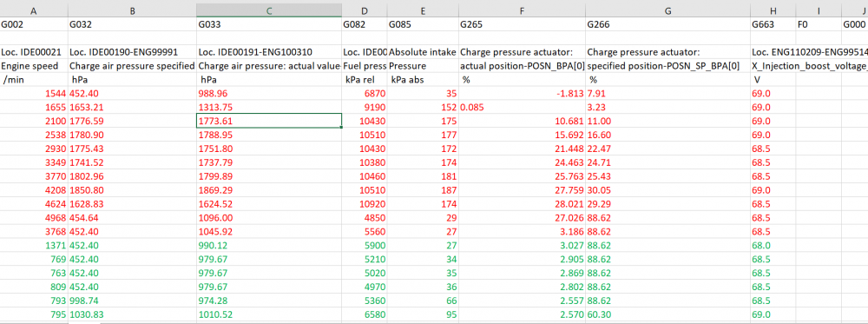Select fuel pressure value 10430 beside 1751.80

365,149
